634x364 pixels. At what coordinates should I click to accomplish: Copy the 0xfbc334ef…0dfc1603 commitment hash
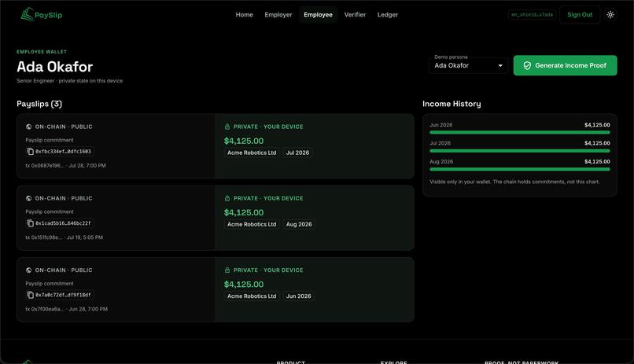pos(31,152)
